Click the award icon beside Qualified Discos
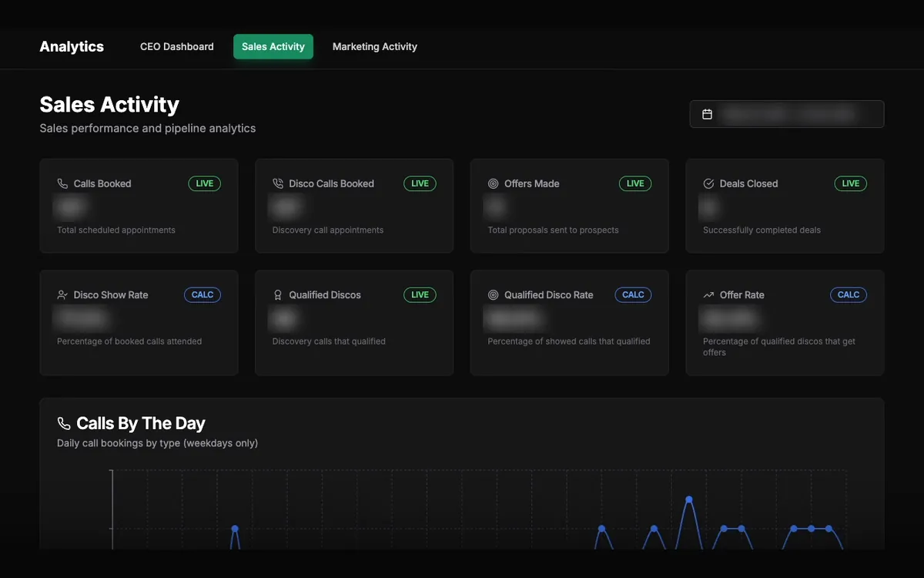The image size is (924, 578). (x=278, y=294)
